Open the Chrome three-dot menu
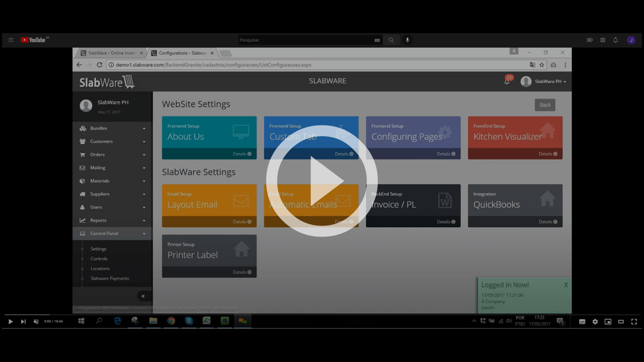This screenshot has height=362, width=644. 565,65
